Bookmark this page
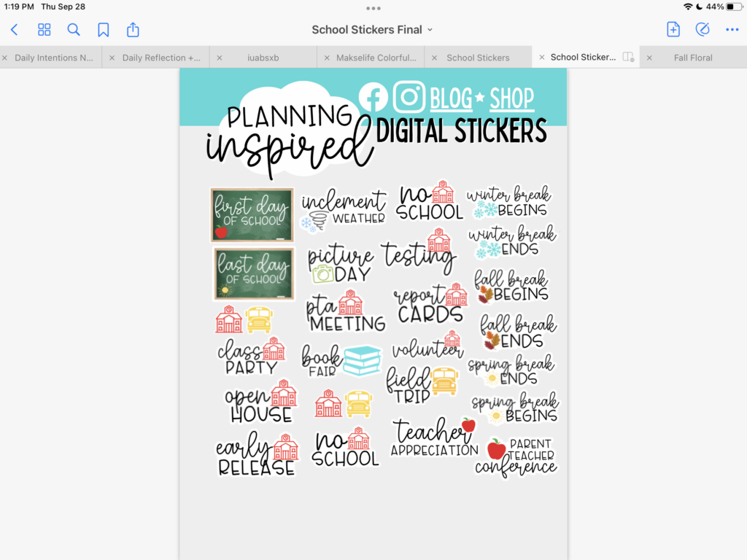This screenshot has width=747, height=560. click(103, 30)
